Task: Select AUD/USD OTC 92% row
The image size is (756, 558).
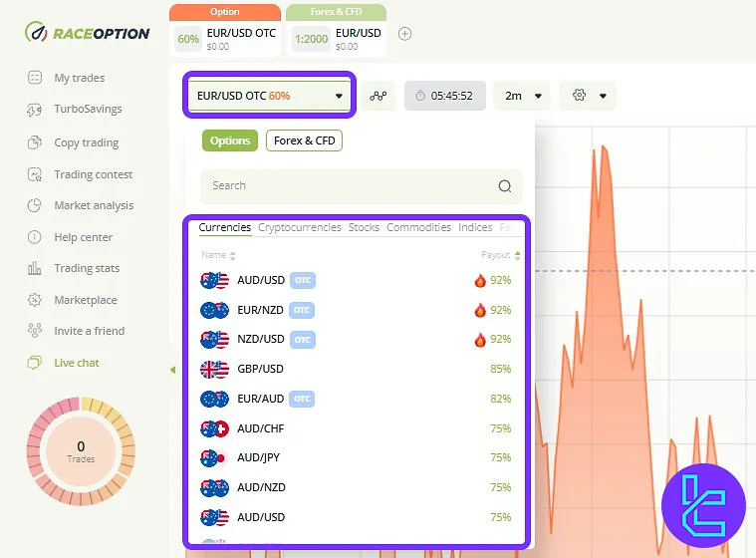Action: [356, 280]
